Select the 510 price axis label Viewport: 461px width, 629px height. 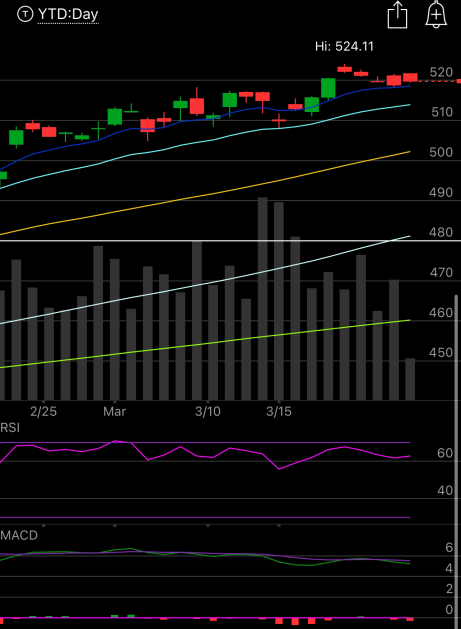tap(442, 112)
